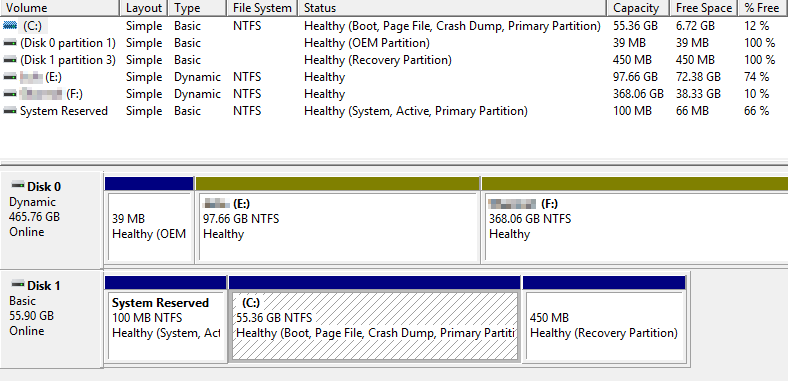This screenshot has width=788, height=381.
Task: Sort by the Volume column header
Action: click(x=60, y=8)
